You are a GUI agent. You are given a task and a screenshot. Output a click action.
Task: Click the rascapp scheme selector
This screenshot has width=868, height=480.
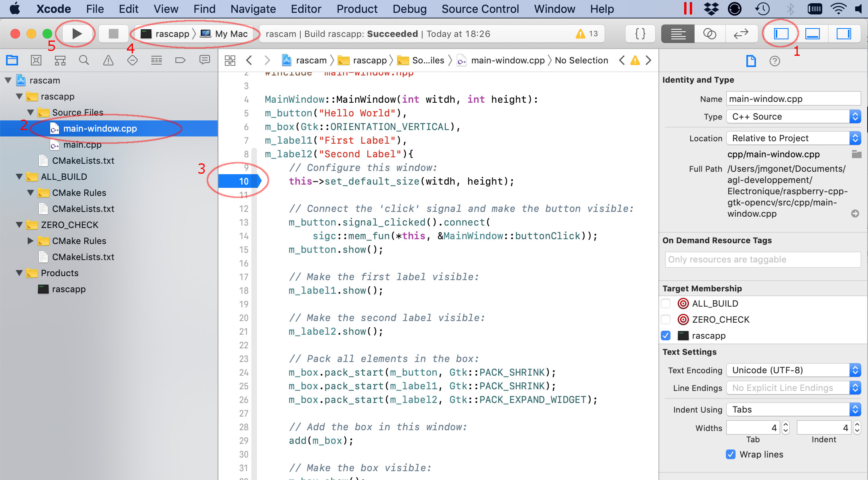pyautogui.click(x=172, y=34)
